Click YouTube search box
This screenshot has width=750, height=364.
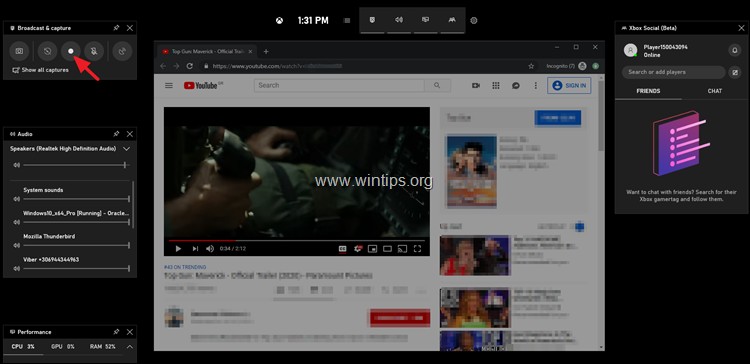tap(339, 85)
